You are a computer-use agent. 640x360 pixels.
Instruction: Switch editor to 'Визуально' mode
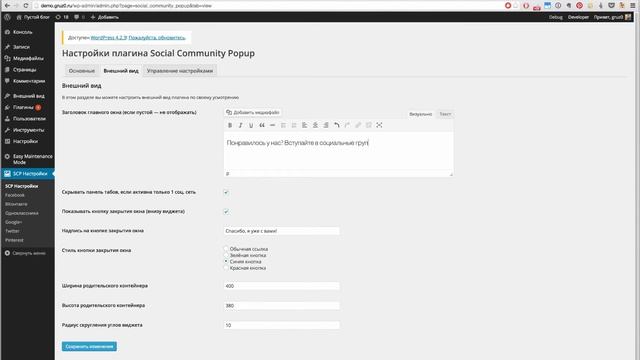coord(420,114)
